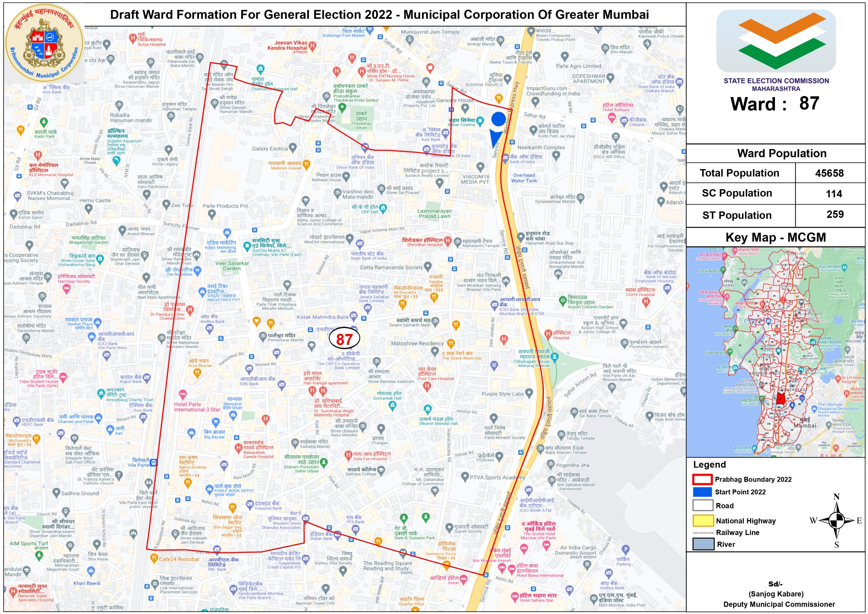Click the Sanjog Kabare signature name

point(776,594)
